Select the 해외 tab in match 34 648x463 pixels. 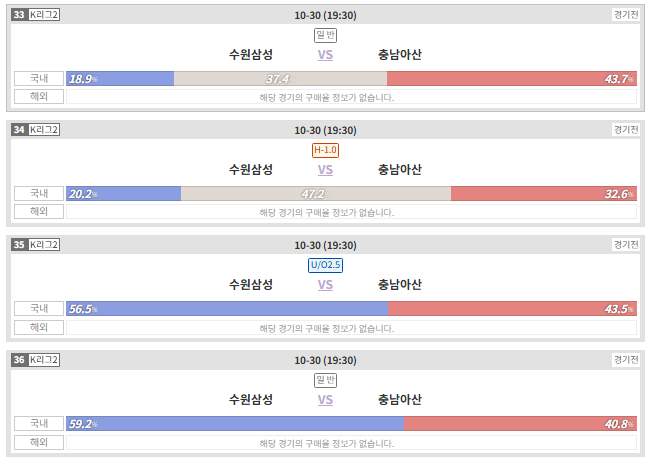click(x=39, y=212)
